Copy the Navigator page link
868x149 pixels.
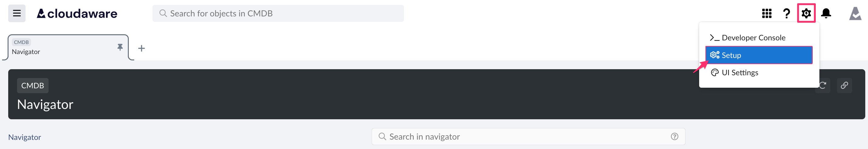tap(844, 86)
